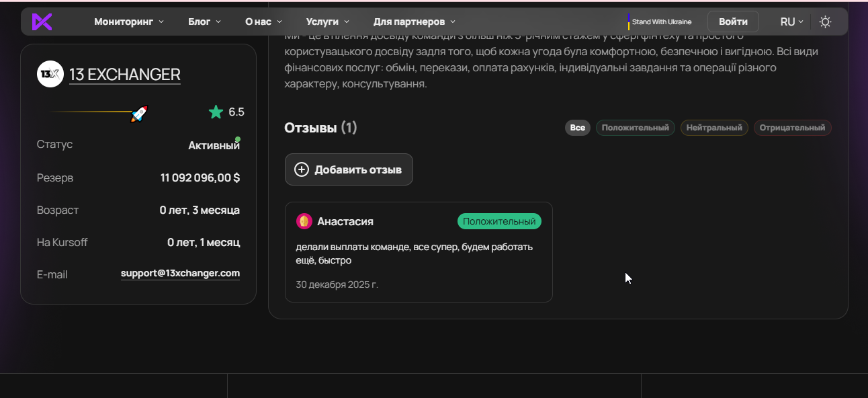Open the 13 EXCHANGER title link
This screenshot has width=868, height=398.
(125, 74)
